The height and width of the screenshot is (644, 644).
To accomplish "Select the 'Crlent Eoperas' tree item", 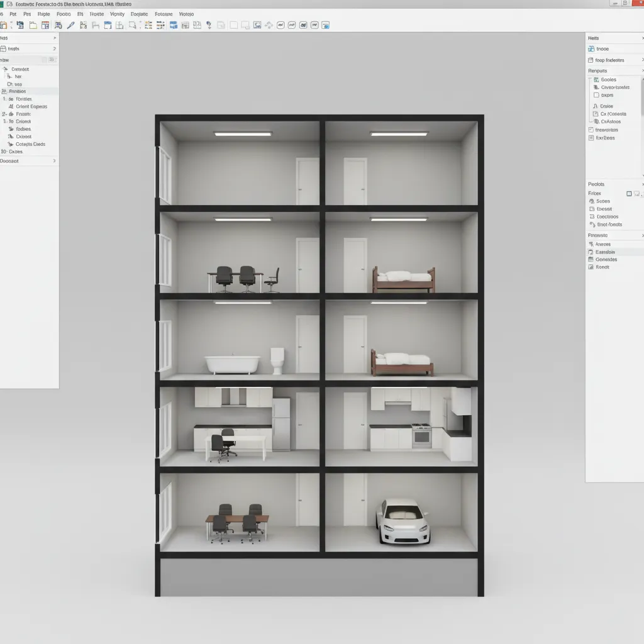I will click(31, 106).
